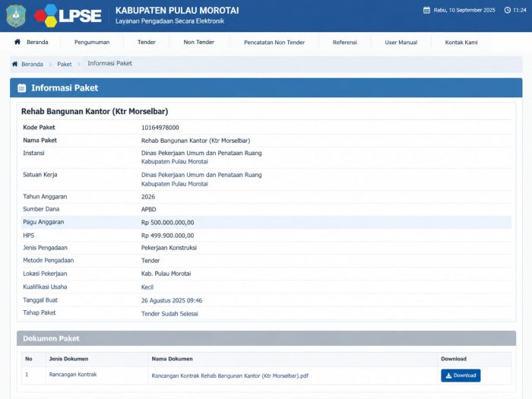532x399 pixels.
Task: Click the Lokasi Pekerjaan value Kab. Pulau Morotai
Action: tap(166, 274)
